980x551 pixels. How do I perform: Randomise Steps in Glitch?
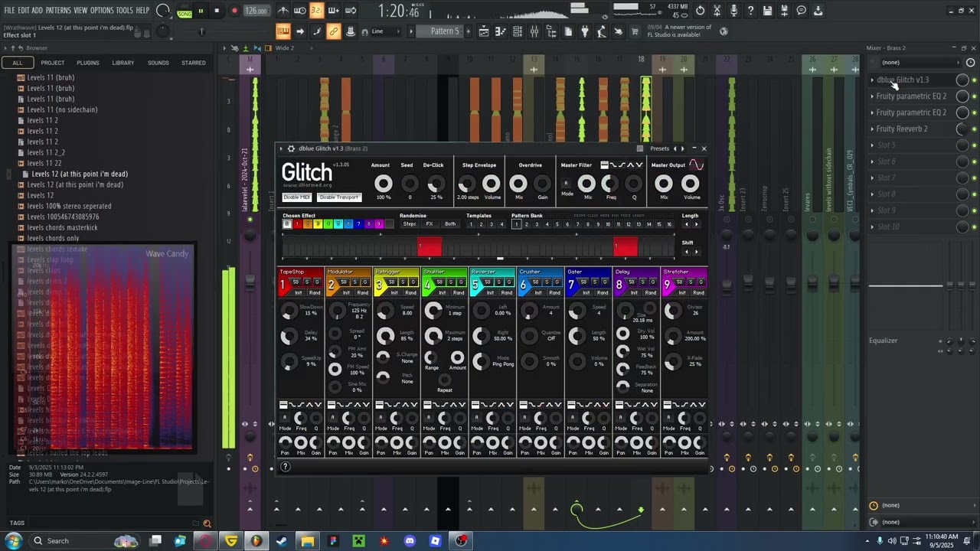[410, 224]
